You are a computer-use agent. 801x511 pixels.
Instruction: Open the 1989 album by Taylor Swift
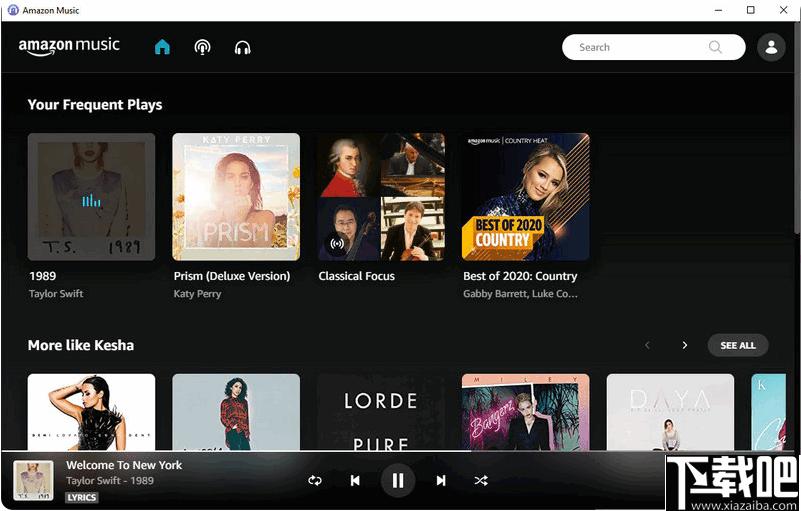click(x=91, y=197)
